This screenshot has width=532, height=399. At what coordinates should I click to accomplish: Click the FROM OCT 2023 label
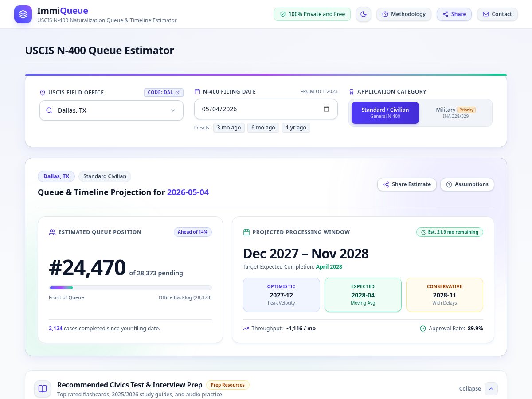tap(319, 92)
